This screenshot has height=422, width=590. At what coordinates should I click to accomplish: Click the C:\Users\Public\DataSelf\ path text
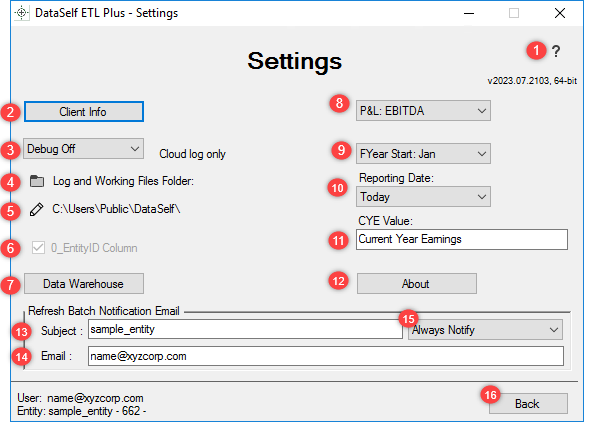(116, 209)
